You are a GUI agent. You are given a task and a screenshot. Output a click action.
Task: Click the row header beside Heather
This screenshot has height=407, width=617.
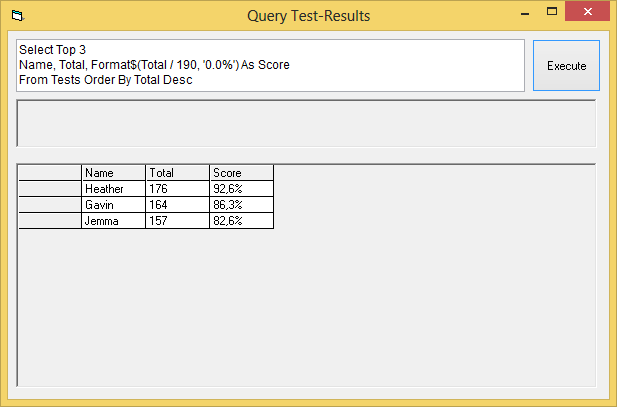[x=50, y=188]
